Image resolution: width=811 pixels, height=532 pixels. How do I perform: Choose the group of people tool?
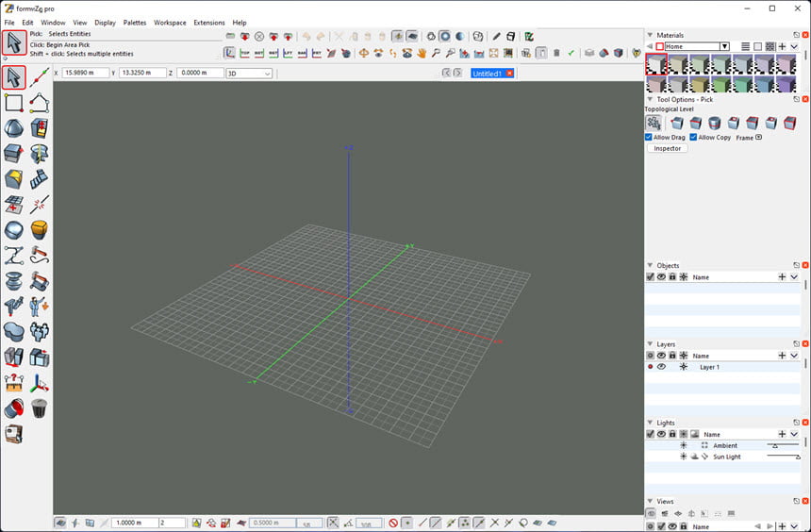(40, 331)
